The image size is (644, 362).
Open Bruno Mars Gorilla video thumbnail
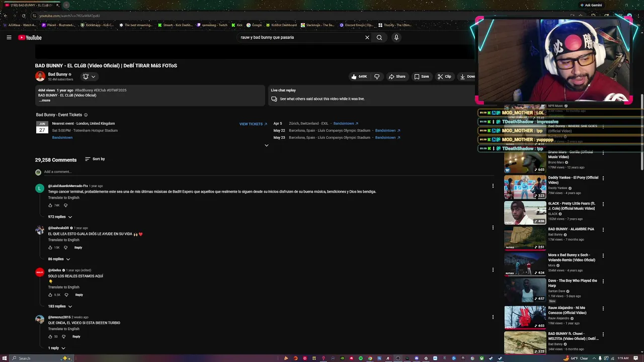tap(525, 161)
